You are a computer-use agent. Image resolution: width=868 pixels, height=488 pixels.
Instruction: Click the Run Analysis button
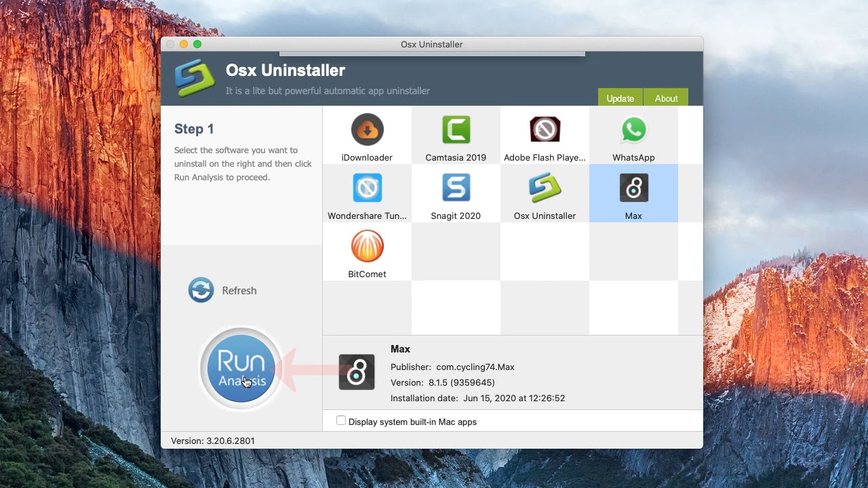click(241, 369)
